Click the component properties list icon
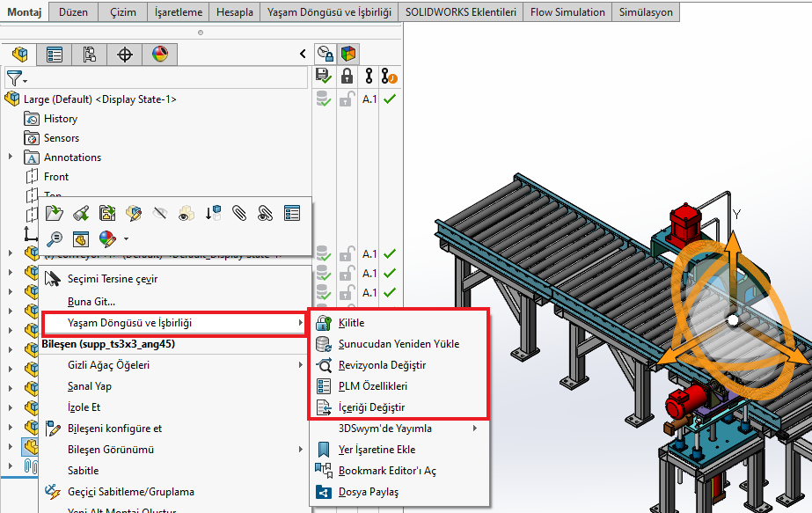Screen dimensions: 812x513 (x=292, y=212)
